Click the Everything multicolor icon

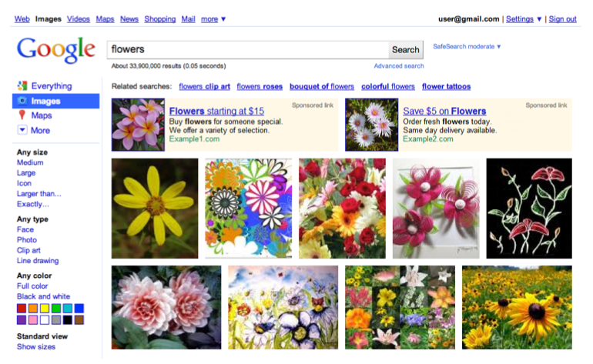click(x=22, y=85)
